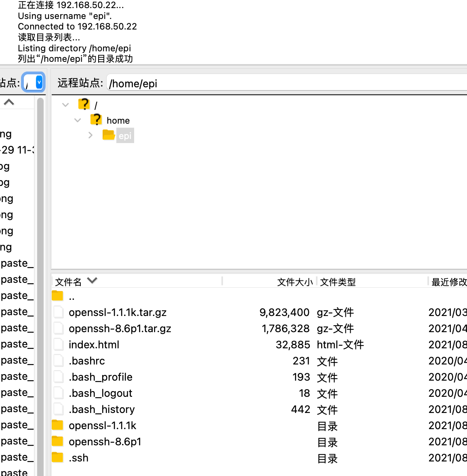Click the root directory question-mark folder icon
Image resolution: width=467 pixels, height=476 pixels.
coord(84,105)
